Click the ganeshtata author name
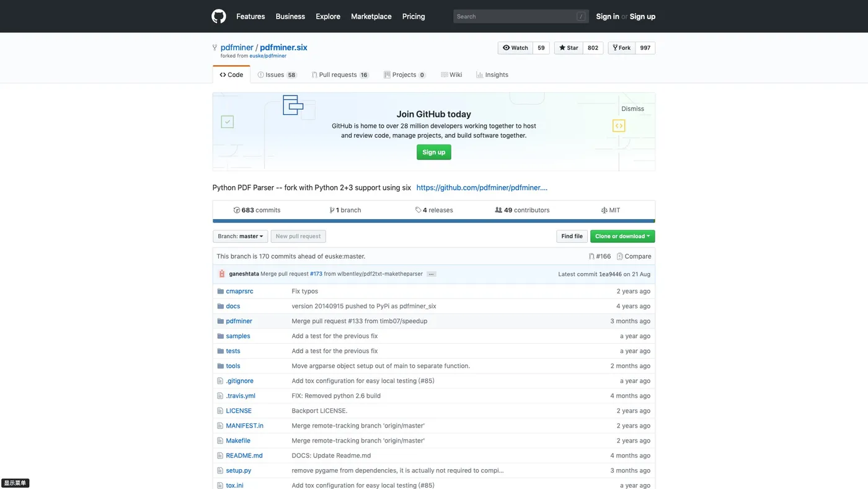This screenshot has width=868, height=489. pyautogui.click(x=244, y=274)
